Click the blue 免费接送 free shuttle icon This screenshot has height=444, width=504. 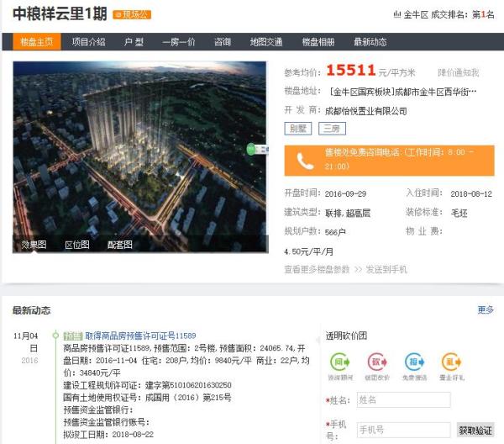coord(415,362)
